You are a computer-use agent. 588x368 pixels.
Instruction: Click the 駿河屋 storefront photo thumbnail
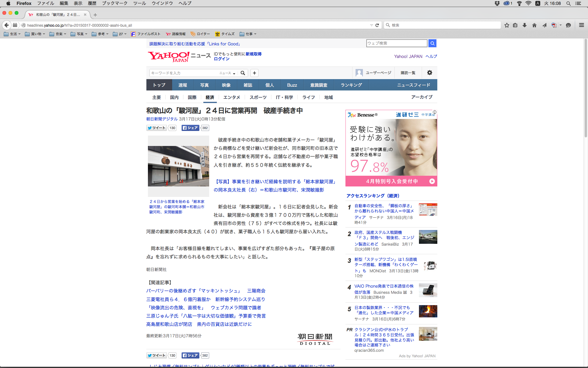[x=178, y=166]
